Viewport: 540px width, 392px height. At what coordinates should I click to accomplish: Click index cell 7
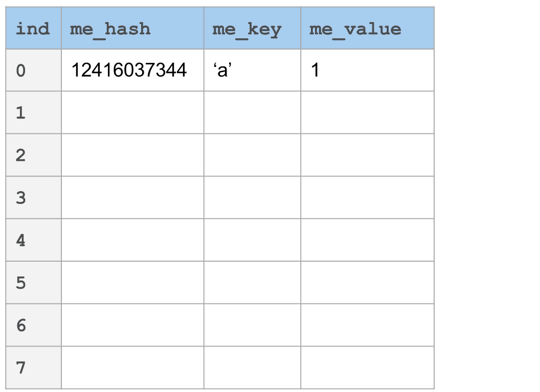(33, 367)
